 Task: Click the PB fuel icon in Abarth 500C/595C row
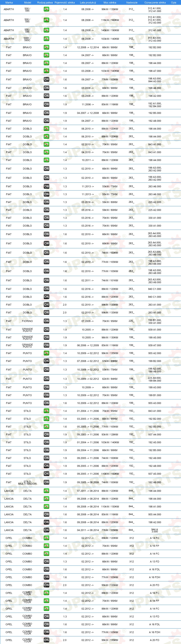point(46,39)
